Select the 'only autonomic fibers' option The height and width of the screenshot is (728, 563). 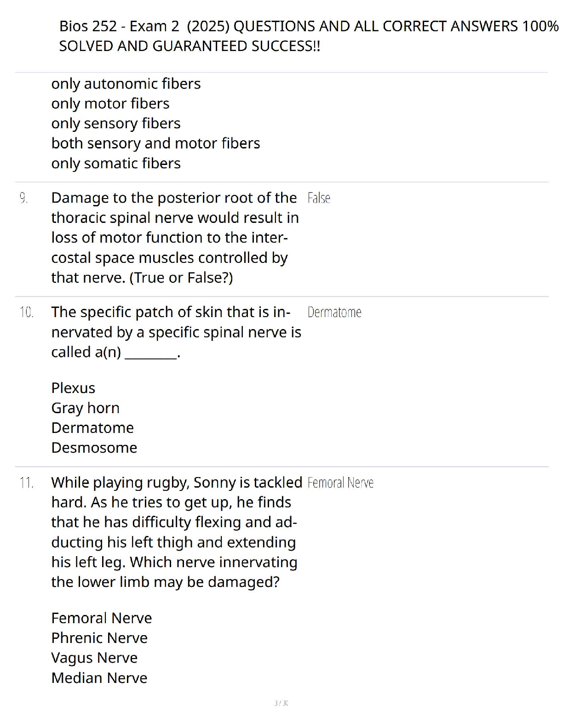click(x=126, y=84)
